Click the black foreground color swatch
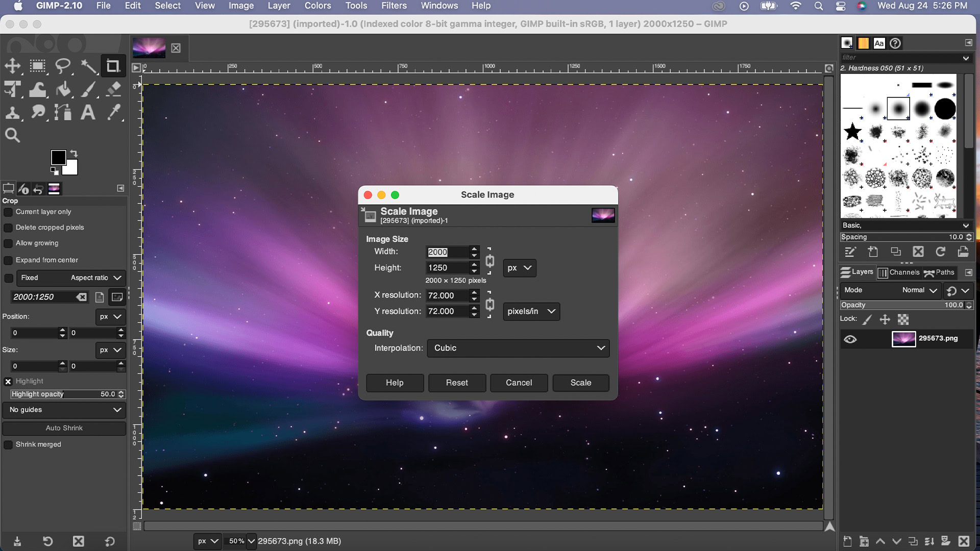 58,157
